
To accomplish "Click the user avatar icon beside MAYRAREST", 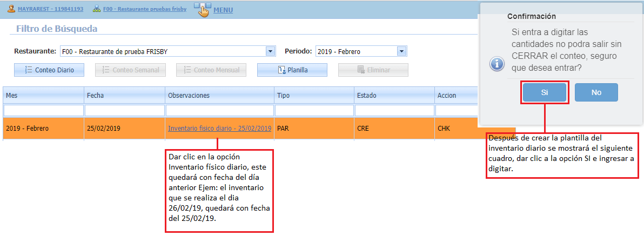I will [x=11, y=8].
